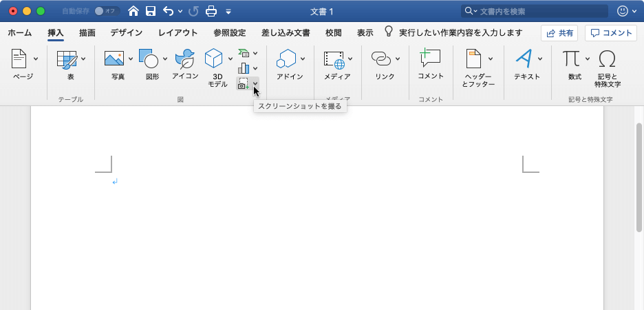Click the blank document page body
The height and width of the screenshot is (310, 644).
(316, 209)
